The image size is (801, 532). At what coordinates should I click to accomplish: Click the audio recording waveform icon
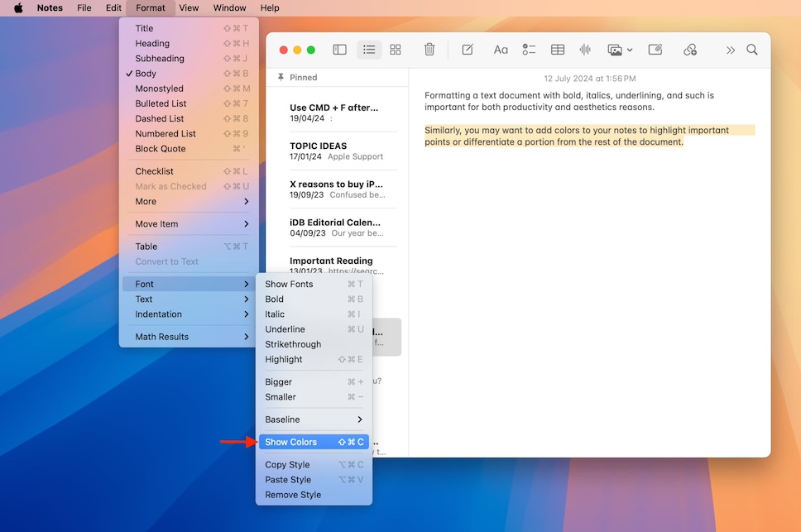tap(585, 50)
